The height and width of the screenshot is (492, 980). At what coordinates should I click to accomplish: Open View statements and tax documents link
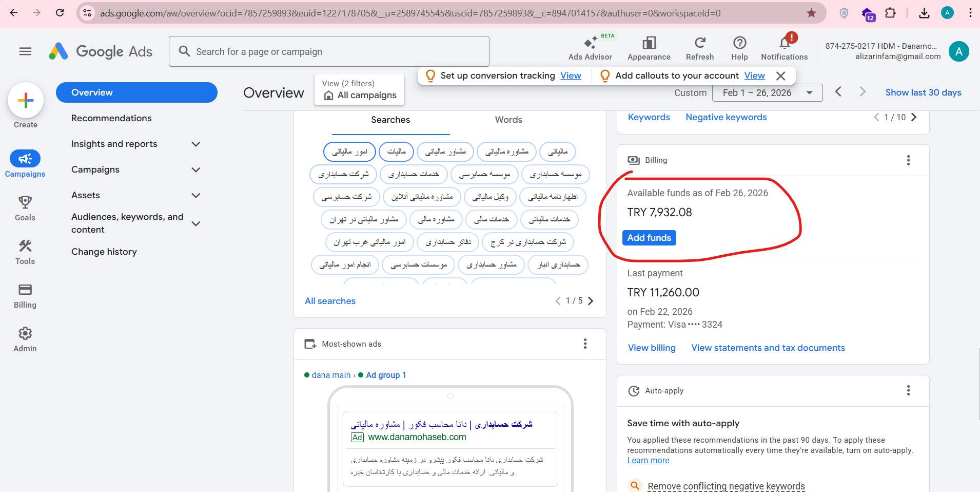tap(768, 348)
